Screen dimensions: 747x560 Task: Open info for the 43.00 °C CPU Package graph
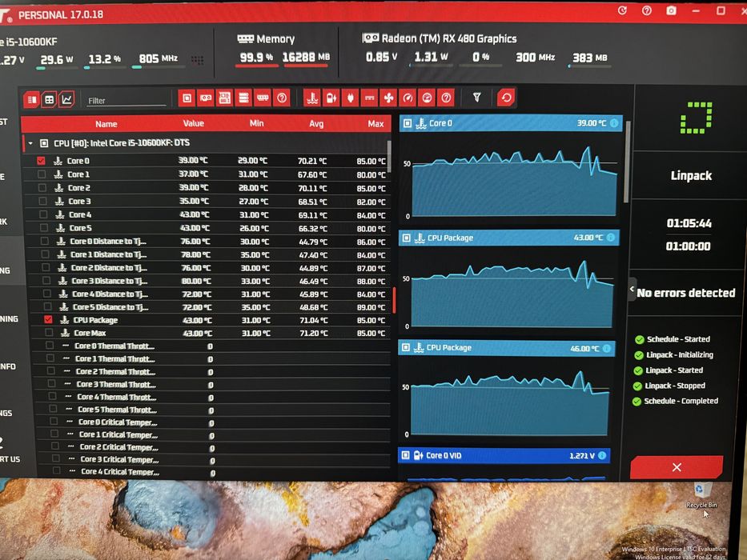(x=611, y=237)
